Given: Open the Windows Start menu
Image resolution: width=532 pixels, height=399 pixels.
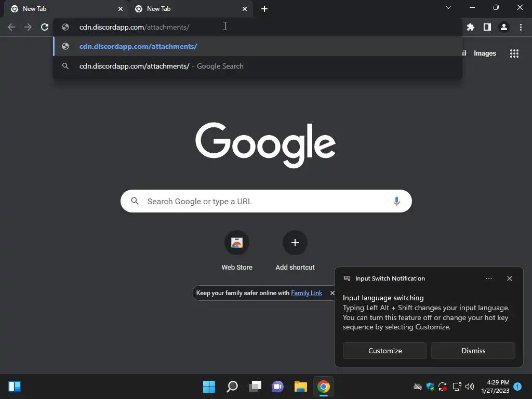Looking at the screenshot, I should 209,387.
